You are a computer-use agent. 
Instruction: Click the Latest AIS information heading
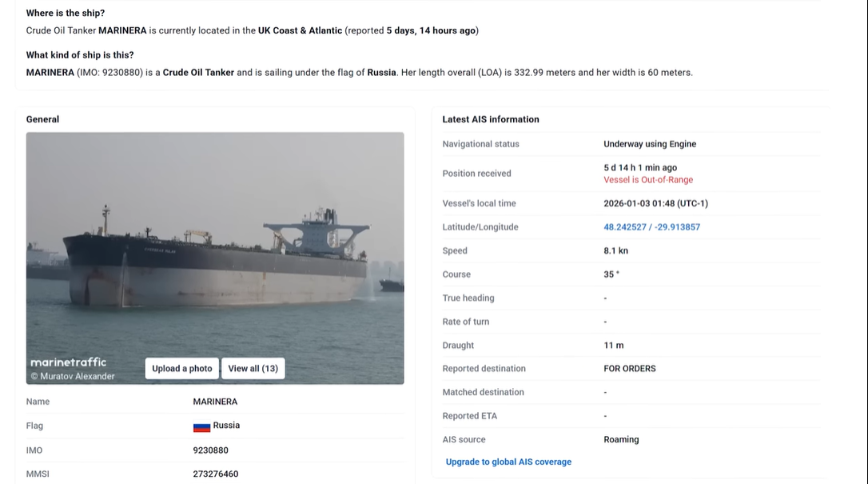(x=491, y=119)
